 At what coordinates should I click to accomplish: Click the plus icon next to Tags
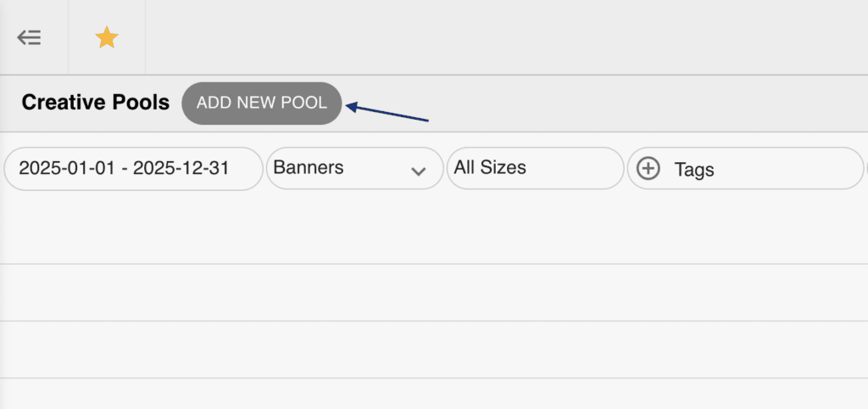click(x=648, y=169)
